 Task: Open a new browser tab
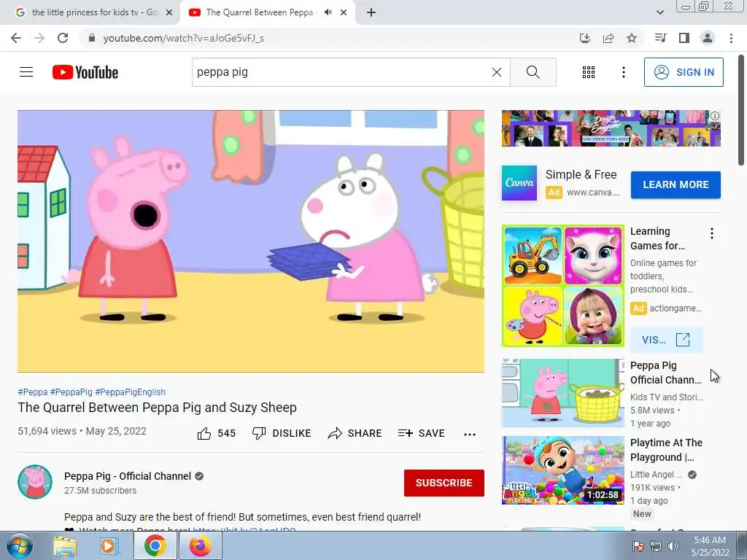click(x=371, y=13)
